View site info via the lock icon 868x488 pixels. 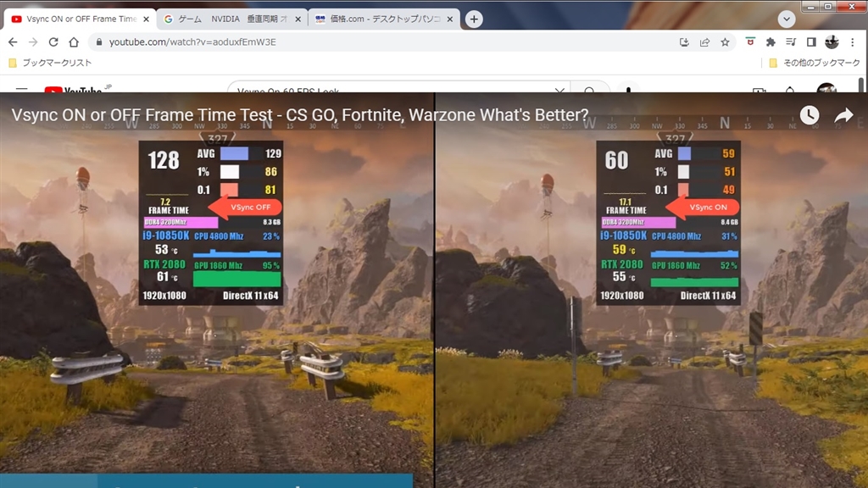point(99,42)
